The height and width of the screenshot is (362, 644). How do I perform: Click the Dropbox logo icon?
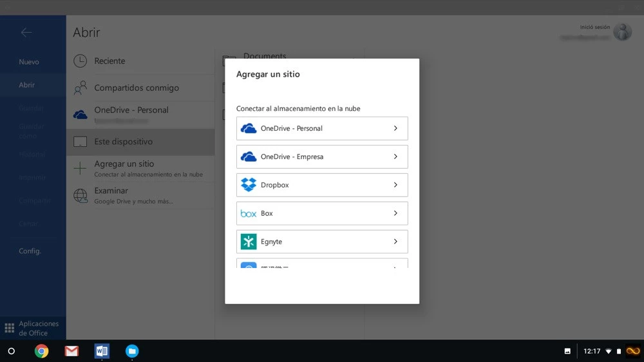click(x=248, y=185)
